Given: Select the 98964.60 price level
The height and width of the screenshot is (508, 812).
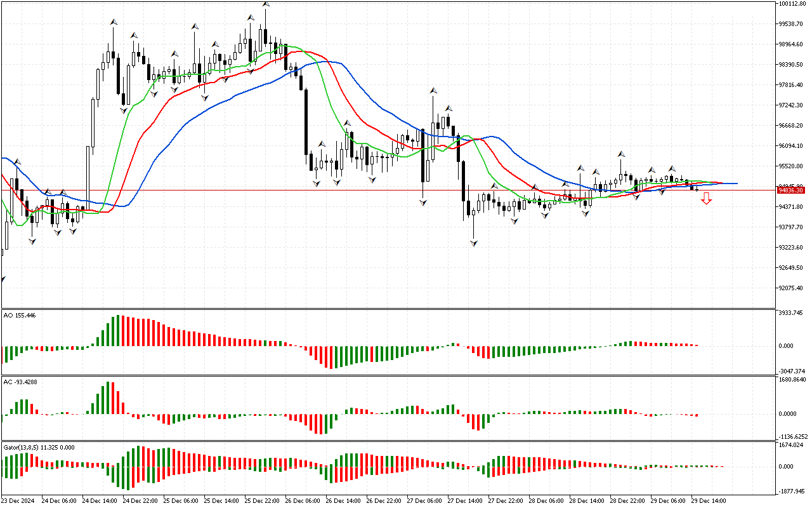Looking at the screenshot, I should (x=792, y=44).
